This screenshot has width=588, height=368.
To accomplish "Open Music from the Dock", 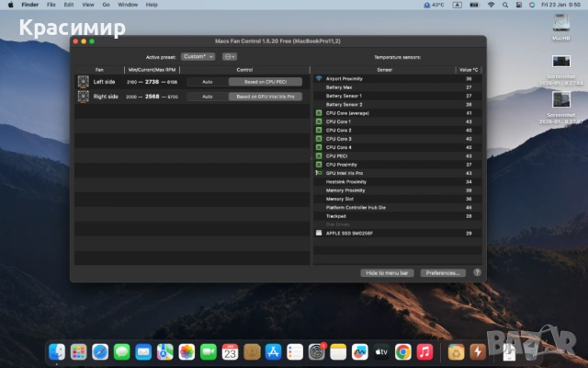I will coord(424,352).
